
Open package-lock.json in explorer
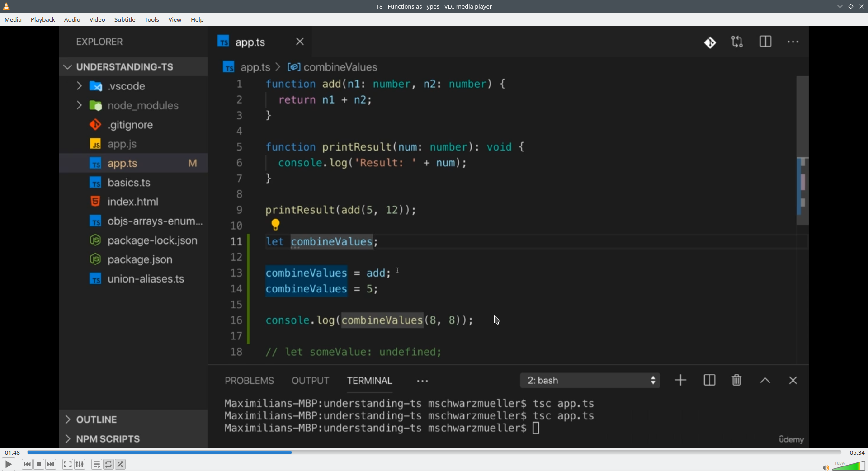[x=133, y=240]
